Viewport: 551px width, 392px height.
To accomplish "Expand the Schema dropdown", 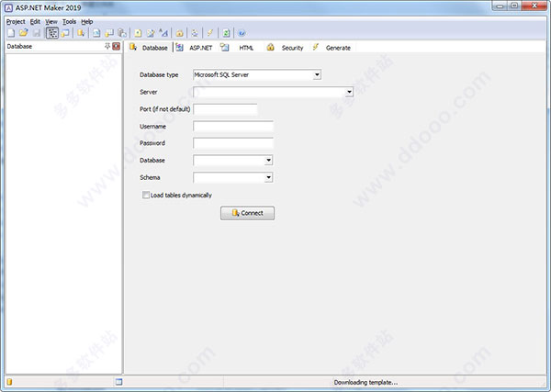I will (x=268, y=177).
